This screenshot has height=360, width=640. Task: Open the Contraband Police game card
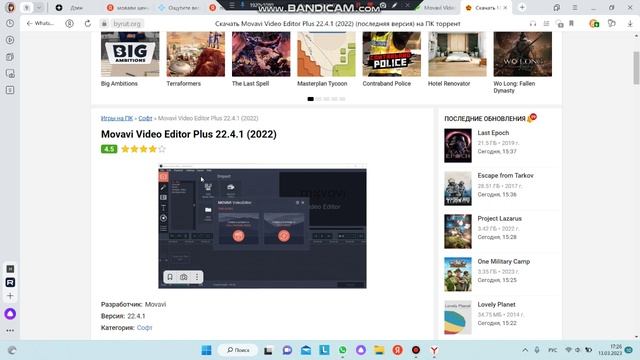(392, 60)
